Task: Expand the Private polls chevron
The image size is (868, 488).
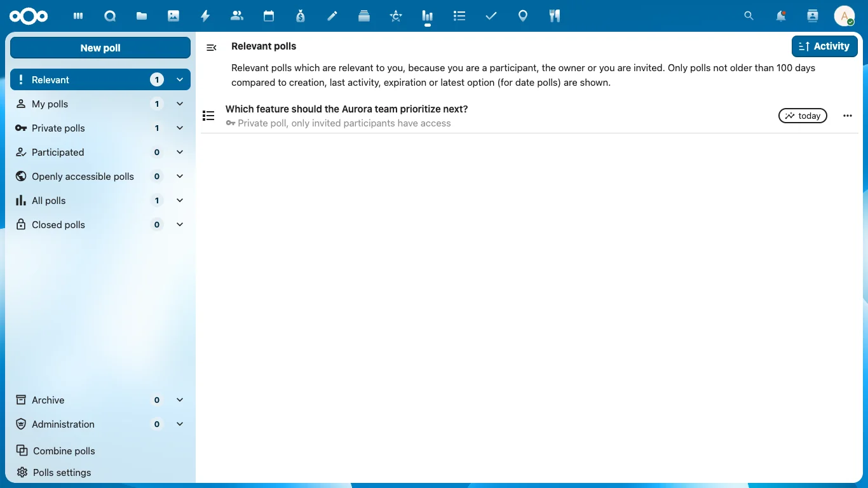Action: [x=180, y=128]
